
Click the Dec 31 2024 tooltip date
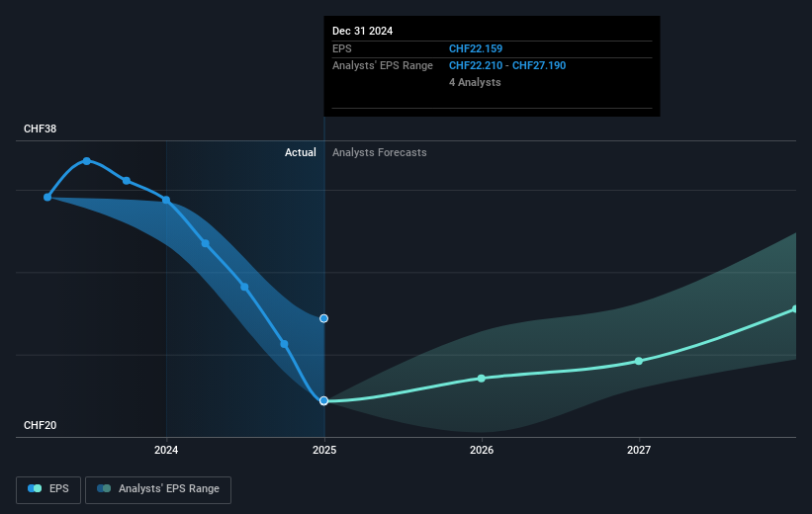coord(363,31)
